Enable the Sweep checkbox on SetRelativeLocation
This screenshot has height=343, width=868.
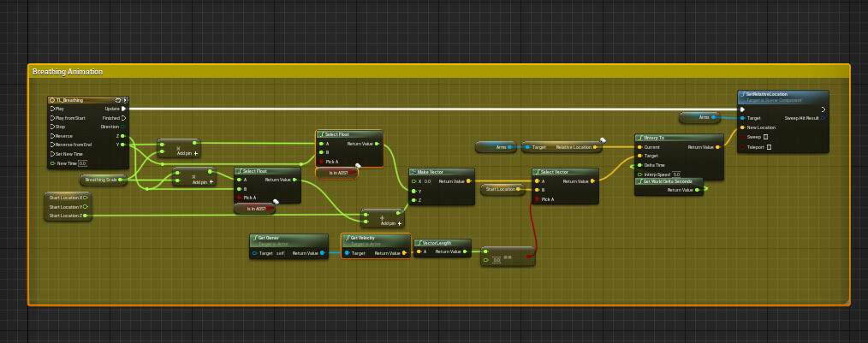click(x=765, y=137)
